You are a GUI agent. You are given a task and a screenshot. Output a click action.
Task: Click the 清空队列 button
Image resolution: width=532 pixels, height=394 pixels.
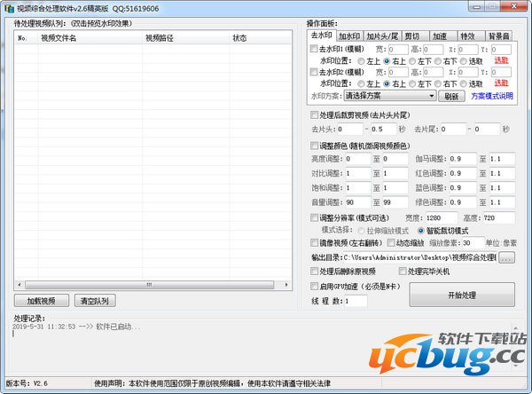coord(95,301)
